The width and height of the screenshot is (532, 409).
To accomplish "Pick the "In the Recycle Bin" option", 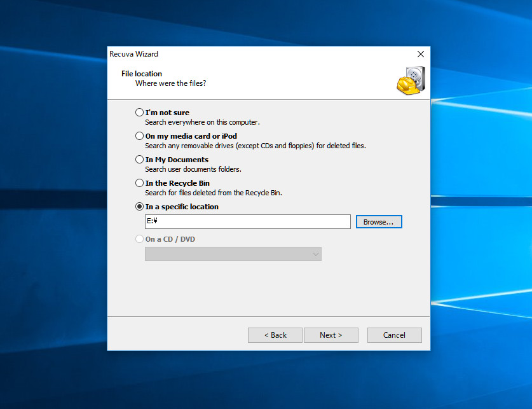I will click(x=140, y=183).
